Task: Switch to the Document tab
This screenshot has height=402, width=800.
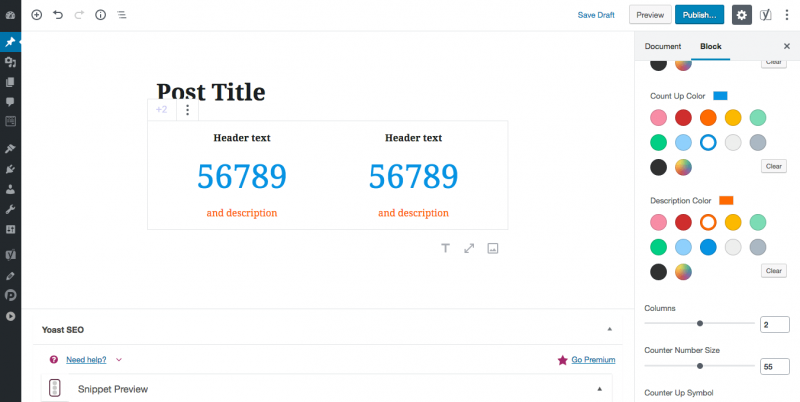Action: click(663, 46)
